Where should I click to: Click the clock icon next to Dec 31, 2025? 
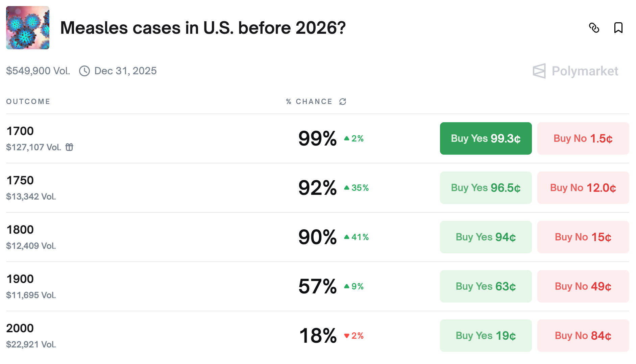coord(84,71)
